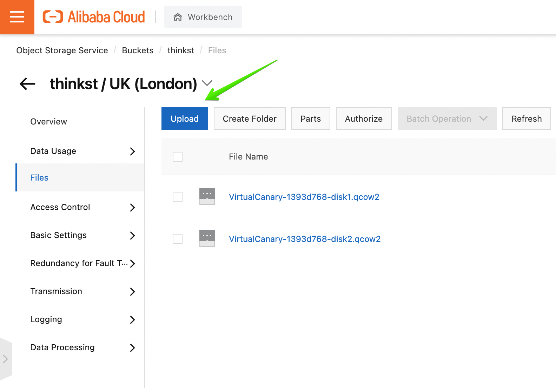Open Data Processing in the sidebar
Viewport: 556px width, 392px height.
pos(80,347)
